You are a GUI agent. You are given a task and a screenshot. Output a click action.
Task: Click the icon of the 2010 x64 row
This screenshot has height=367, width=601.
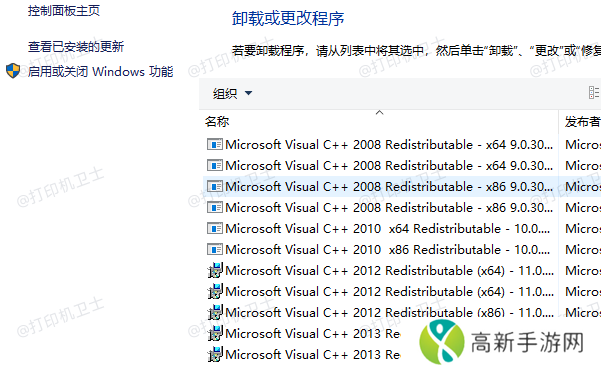pyautogui.click(x=215, y=229)
